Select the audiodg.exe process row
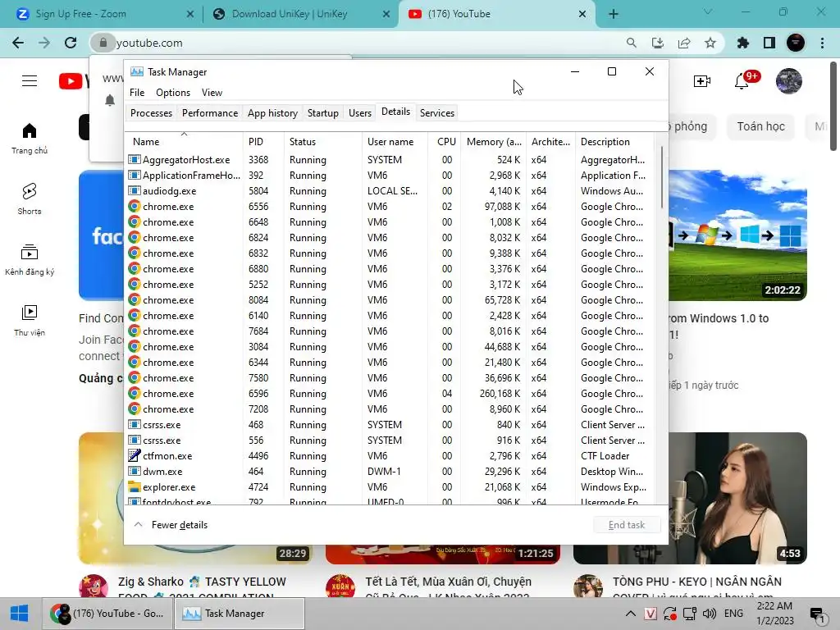840x630 pixels. coord(390,190)
